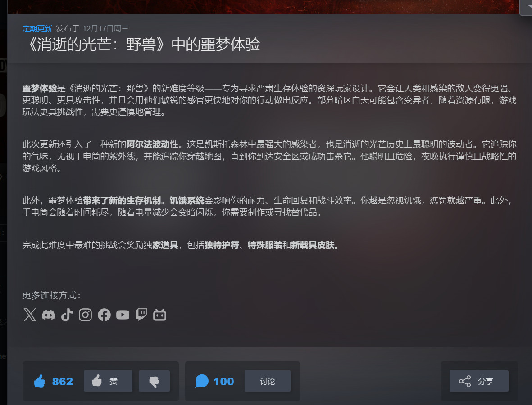Click the 定期更新 category link
The image size is (532, 405).
[37, 28]
